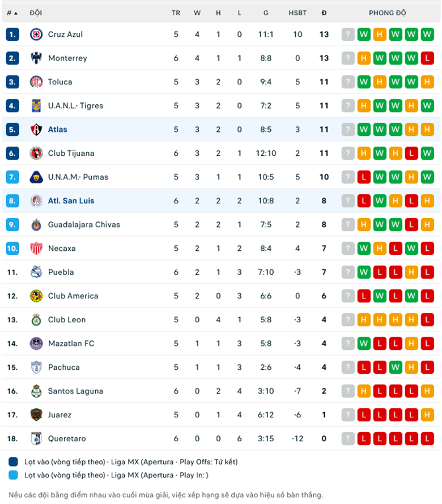Screen dimensions: 442x504
Task: Open the Atlas team link
Action: point(57,130)
